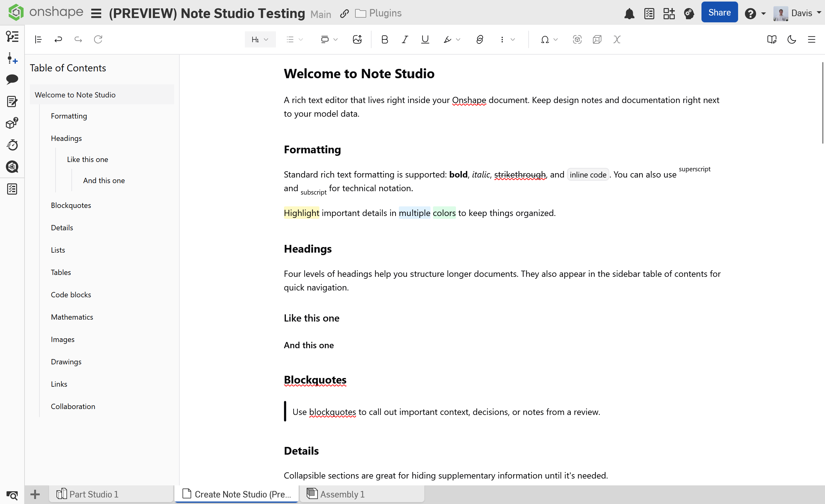Click the link insert icon

tap(479, 39)
